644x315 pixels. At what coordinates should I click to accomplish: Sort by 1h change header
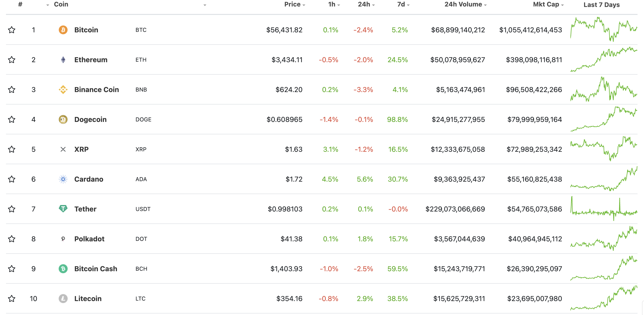coord(334,4)
